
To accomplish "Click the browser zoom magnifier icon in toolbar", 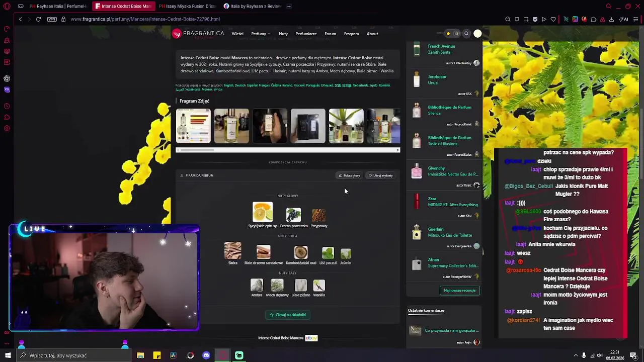I will pos(508,19).
